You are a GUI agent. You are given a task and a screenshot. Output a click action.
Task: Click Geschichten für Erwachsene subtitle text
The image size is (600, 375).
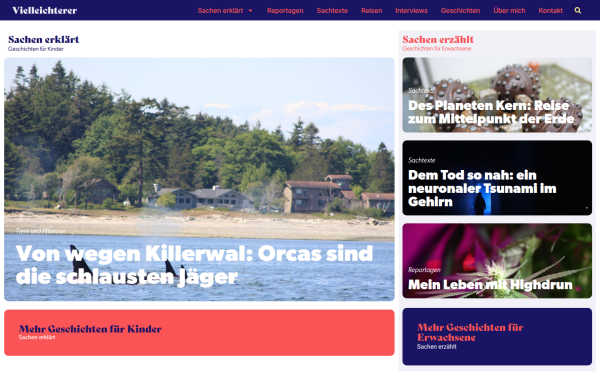437,49
